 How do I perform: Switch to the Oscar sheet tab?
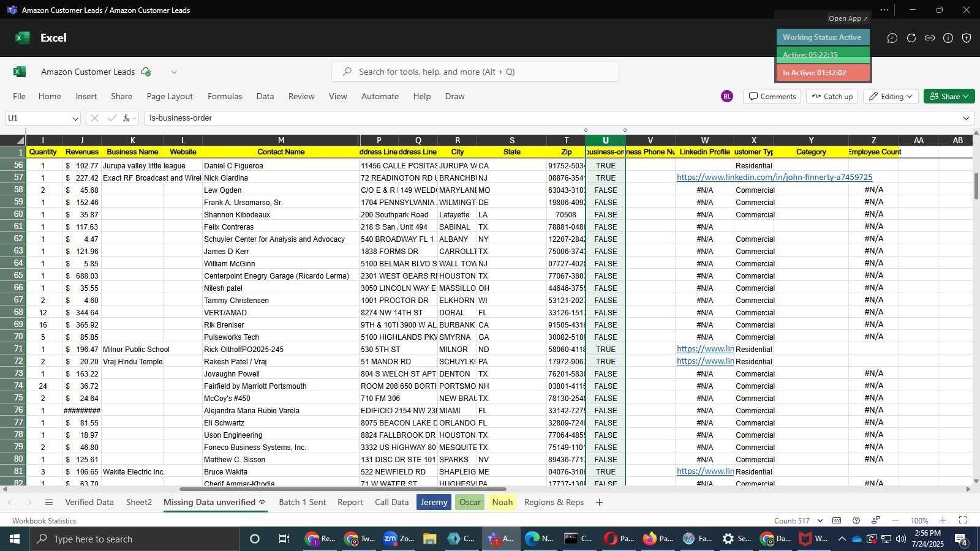click(x=470, y=502)
